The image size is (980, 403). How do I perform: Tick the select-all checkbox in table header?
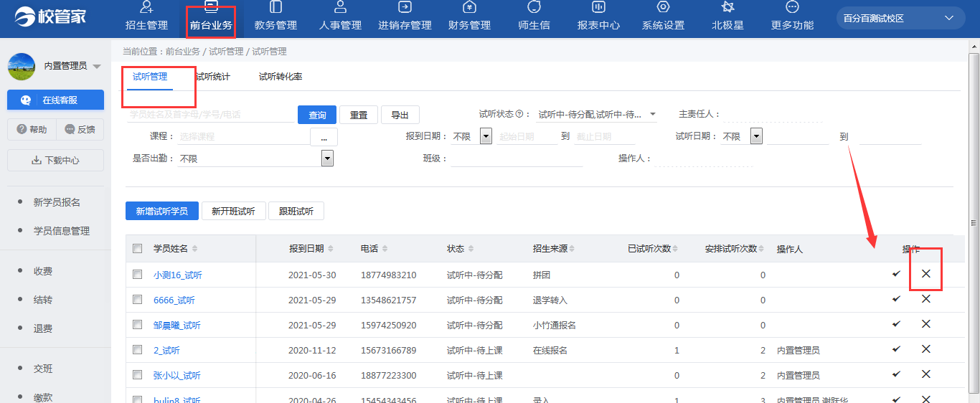tap(138, 249)
